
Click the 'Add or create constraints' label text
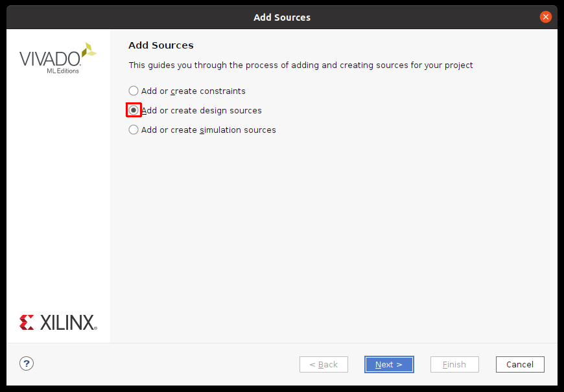click(x=193, y=91)
